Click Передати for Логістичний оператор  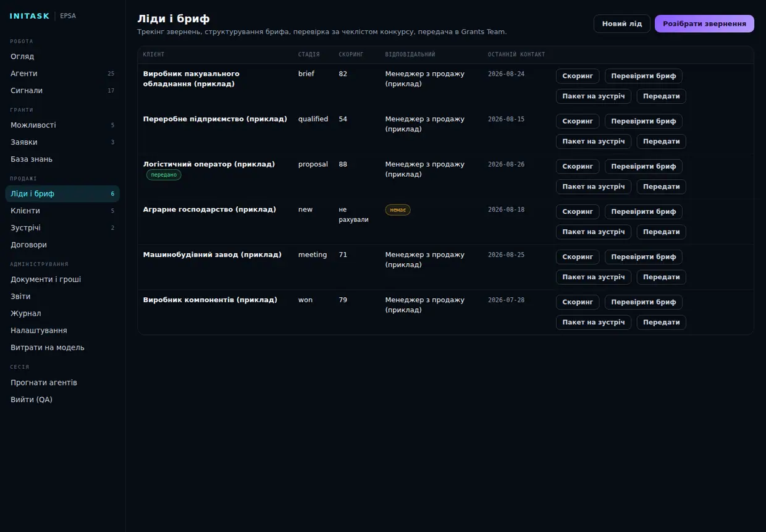point(661,187)
